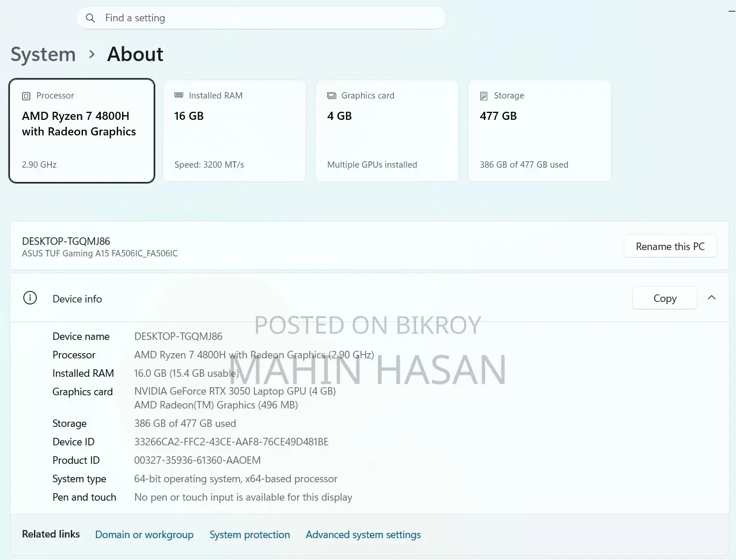Screen dimensions: 736x560
Task: Open Domain or workgroup link
Action: 144,535
